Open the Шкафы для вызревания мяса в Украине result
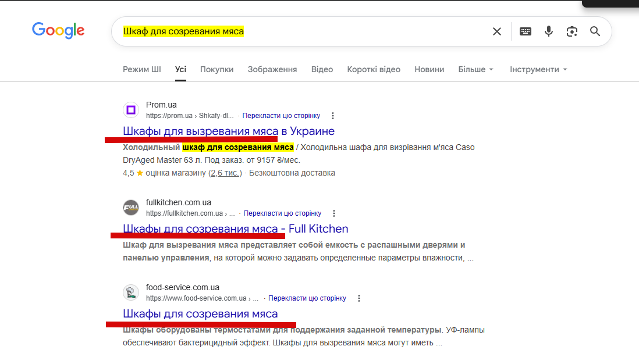Image resolution: width=639 pixels, height=364 pixels. pyautogui.click(x=229, y=131)
